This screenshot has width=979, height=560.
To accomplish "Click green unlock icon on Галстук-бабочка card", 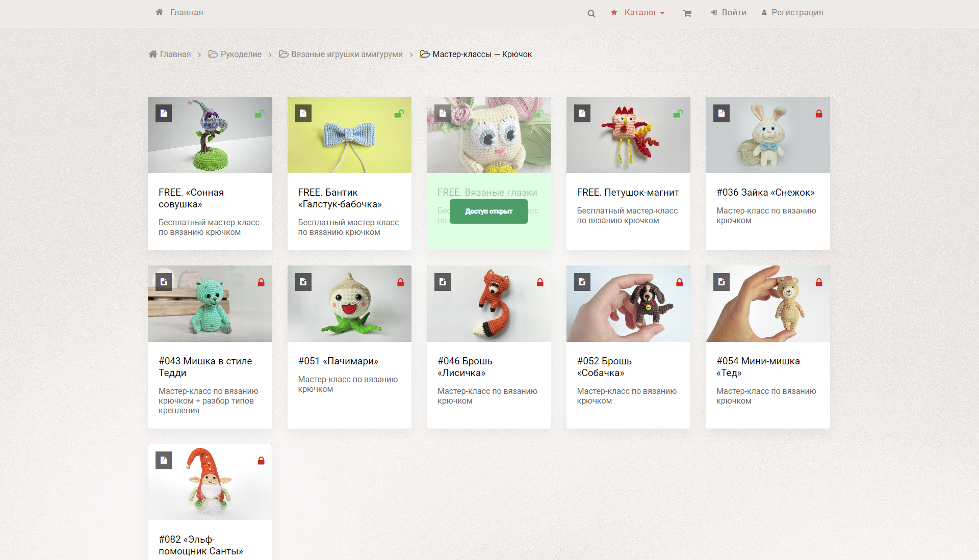I will coord(399,114).
